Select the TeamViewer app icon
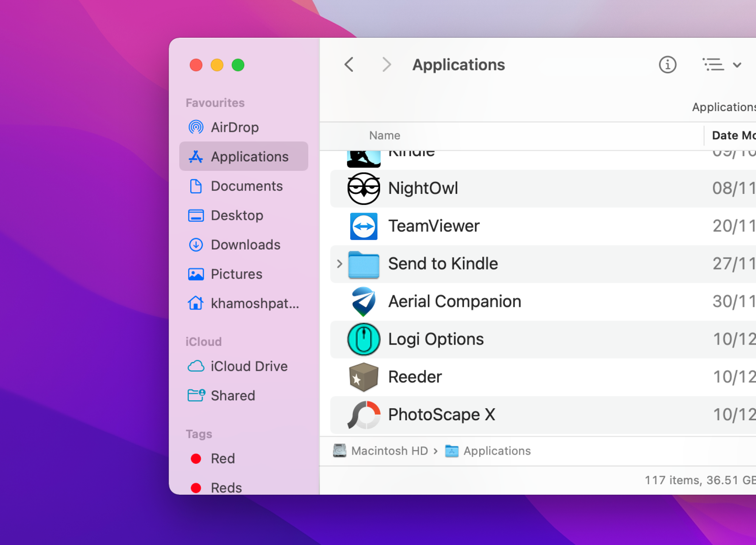Viewport: 756px width, 545px height. click(x=363, y=226)
